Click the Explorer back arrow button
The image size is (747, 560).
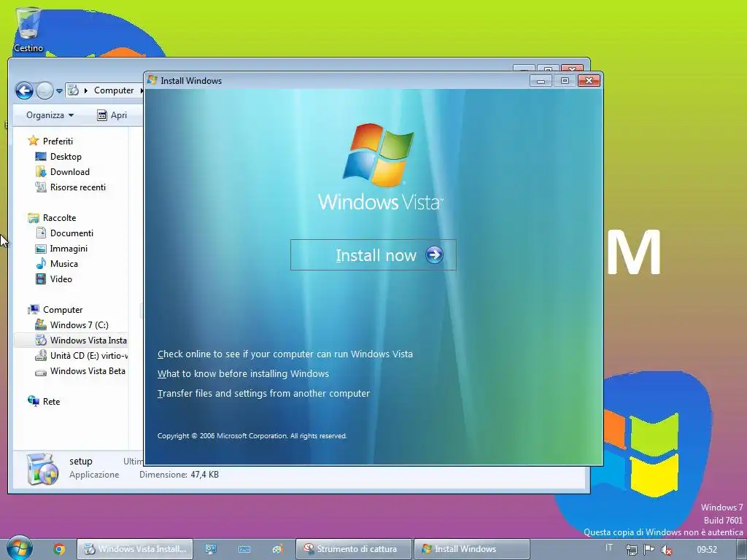24,90
